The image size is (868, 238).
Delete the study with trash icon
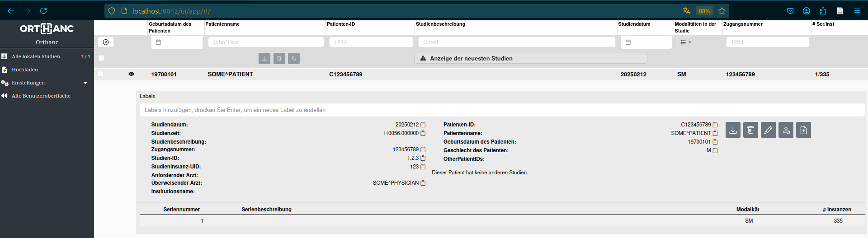coord(750,130)
